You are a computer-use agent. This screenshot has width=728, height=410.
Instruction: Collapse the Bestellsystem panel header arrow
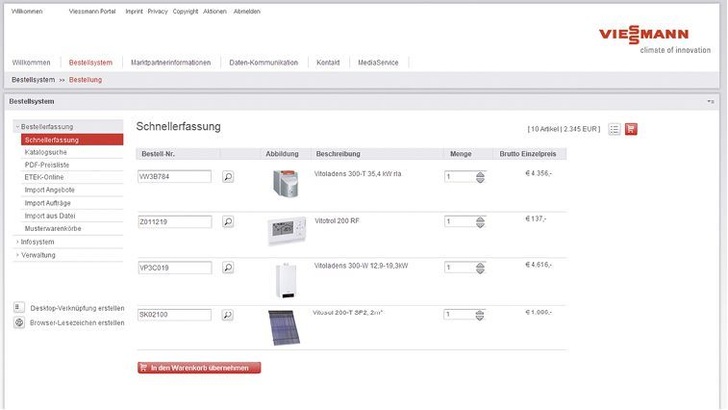click(711, 101)
